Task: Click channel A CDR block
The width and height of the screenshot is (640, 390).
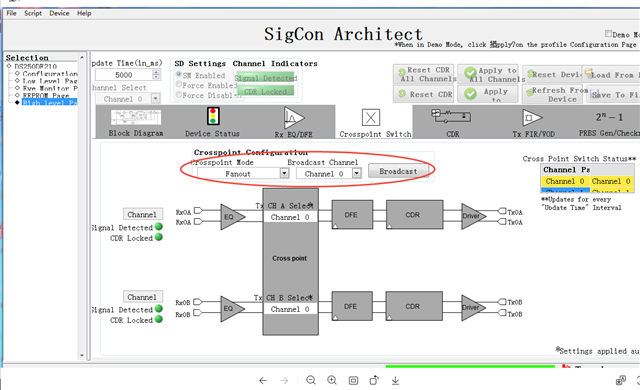Action: [x=414, y=214]
